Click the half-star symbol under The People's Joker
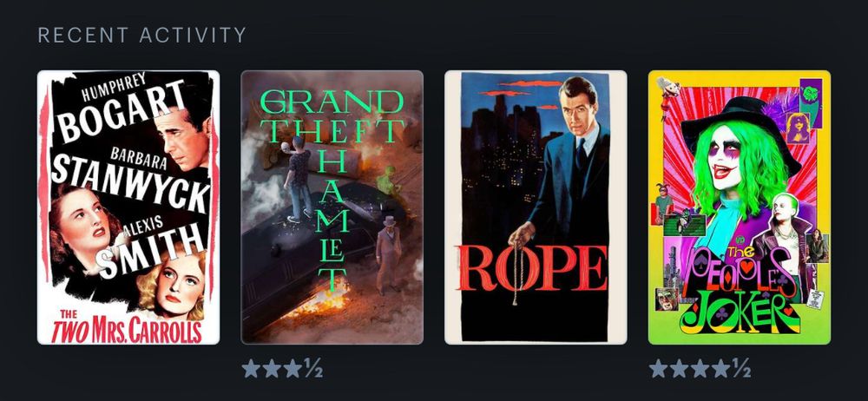The height and width of the screenshot is (401, 868). pos(742,368)
